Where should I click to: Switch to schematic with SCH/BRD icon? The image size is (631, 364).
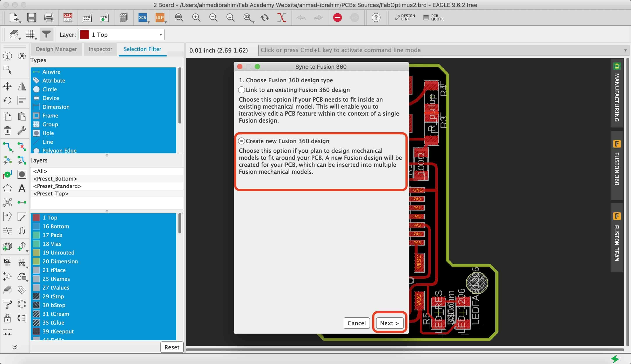click(x=68, y=18)
